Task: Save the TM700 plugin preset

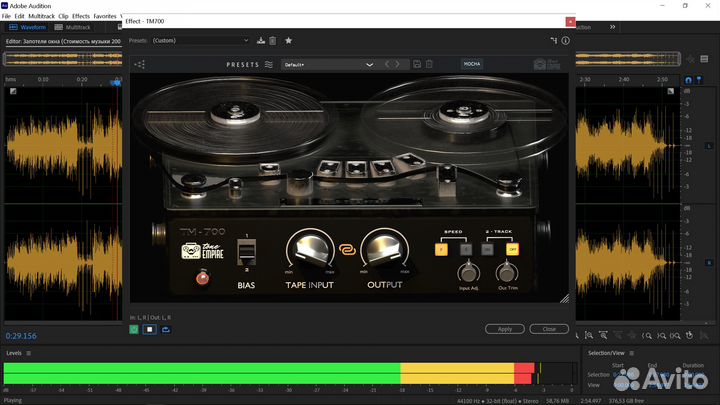Action: coord(417,64)
